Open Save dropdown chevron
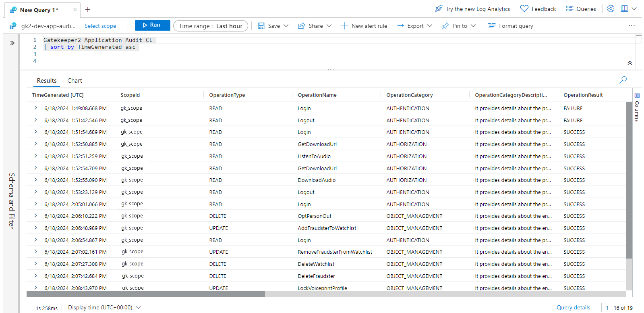 [286, 26]
